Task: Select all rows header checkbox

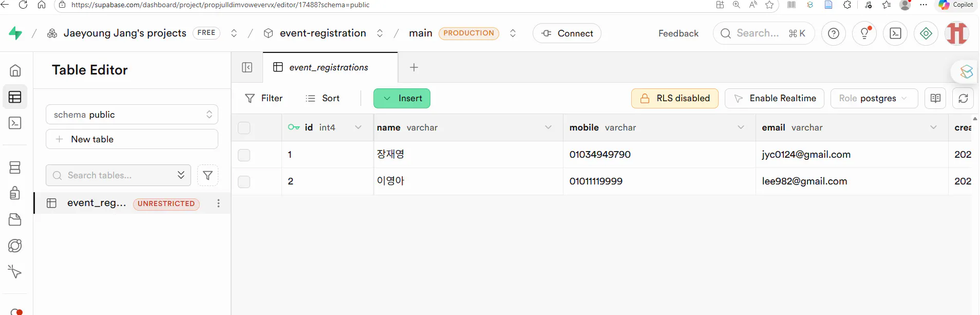Action: 244,127
